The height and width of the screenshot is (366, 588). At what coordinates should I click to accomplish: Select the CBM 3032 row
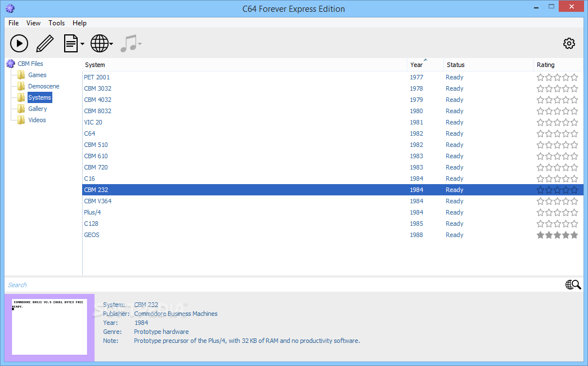(x=333, y=88)
